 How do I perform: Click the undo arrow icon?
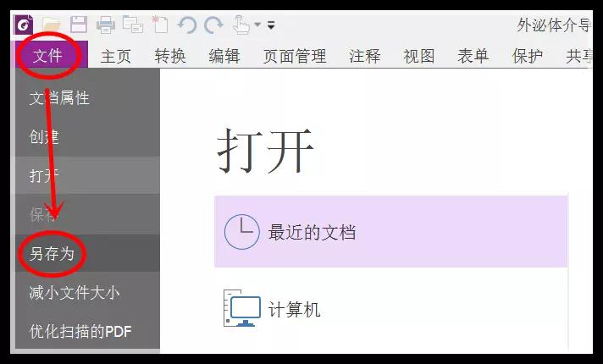[x=187, y=25]
